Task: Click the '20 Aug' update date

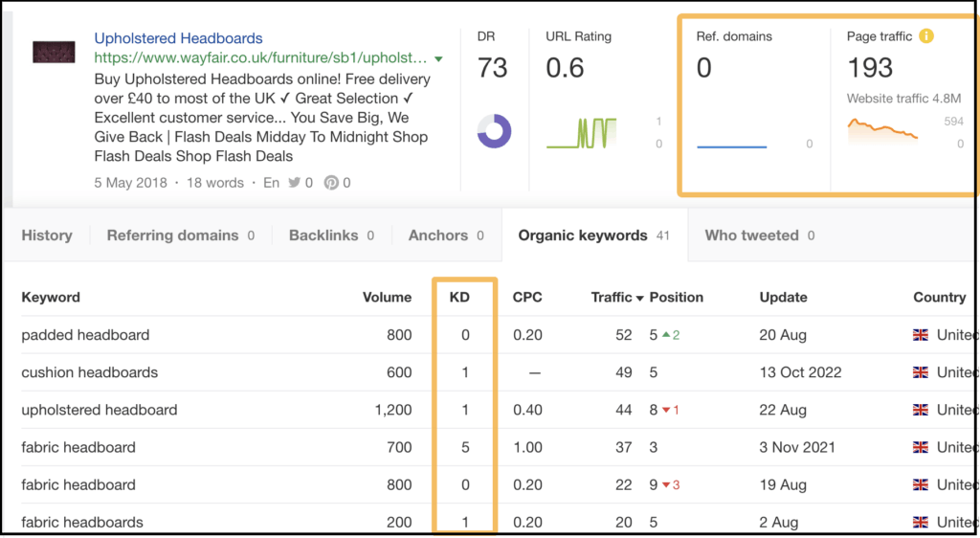Action: click(x=783, y=335)
